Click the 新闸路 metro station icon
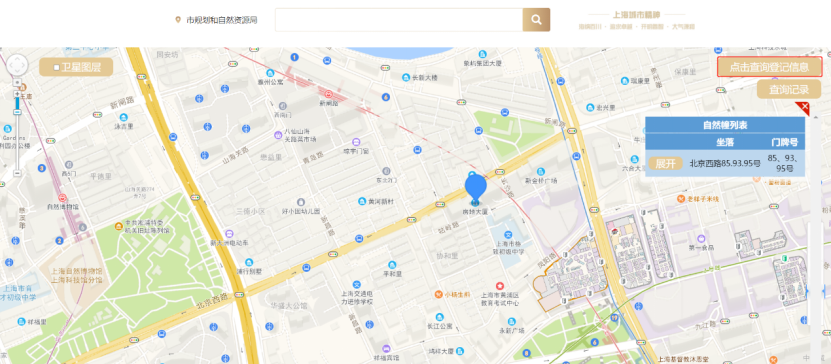The height and width of the screenshot is (364, 831). [329, 94]
